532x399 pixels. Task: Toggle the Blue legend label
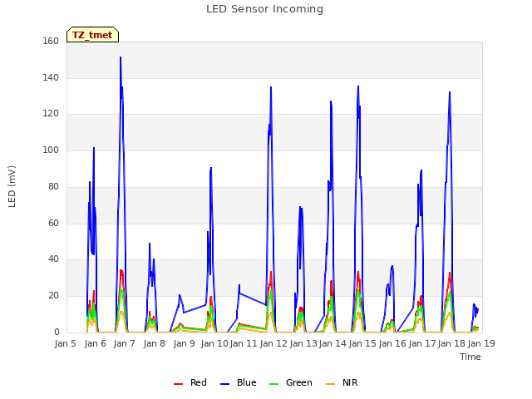point(247,382)
